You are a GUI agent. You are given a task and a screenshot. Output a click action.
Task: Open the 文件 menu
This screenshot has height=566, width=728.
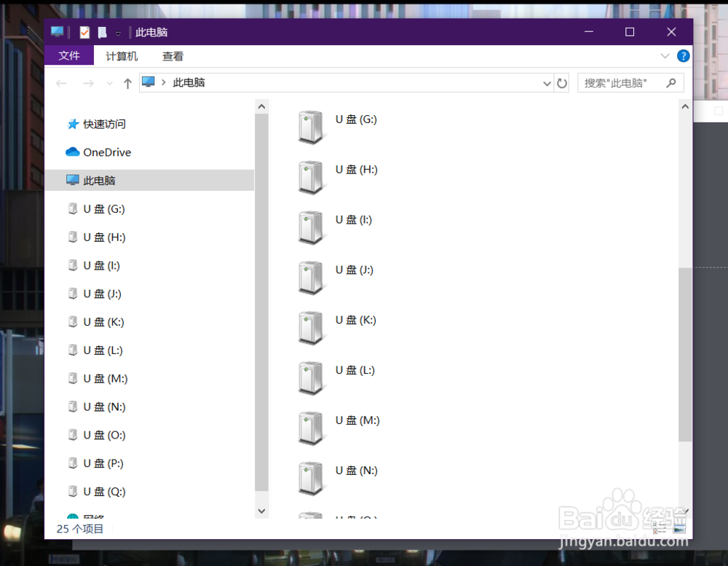tap(69, 56)
